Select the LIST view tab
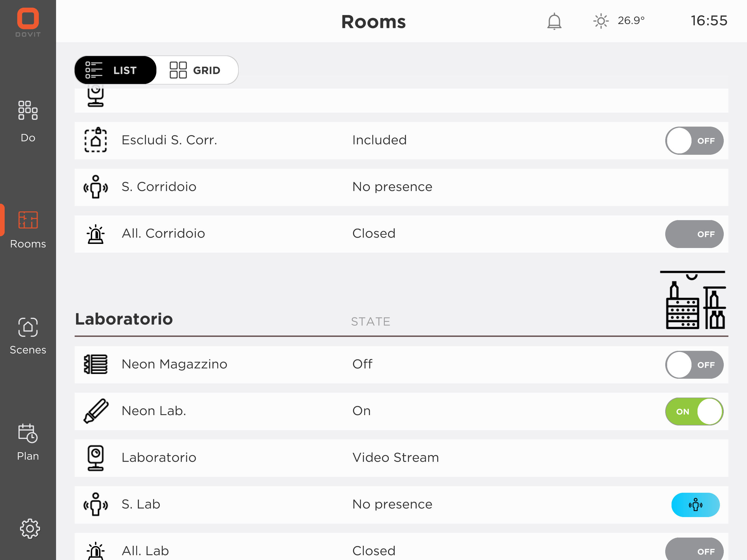The height and width of the screenshot is (560, 747). click(115, 70)
